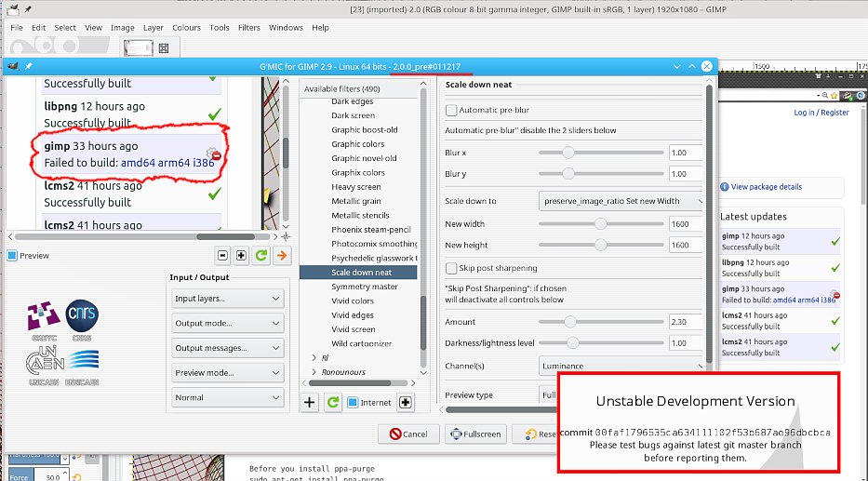Viewport: 868px width, 481px height.
Task: Open the Output mode dropdown
Action: point(228,323)
